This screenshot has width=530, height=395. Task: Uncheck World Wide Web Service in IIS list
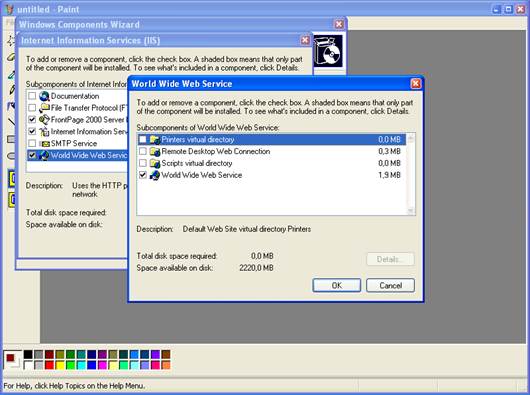[x=32, y=155]
